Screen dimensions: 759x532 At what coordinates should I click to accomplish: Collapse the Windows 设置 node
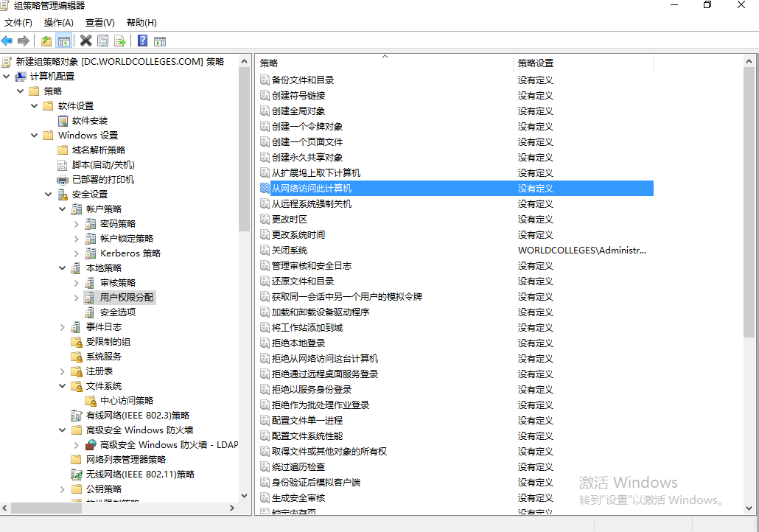35,136
